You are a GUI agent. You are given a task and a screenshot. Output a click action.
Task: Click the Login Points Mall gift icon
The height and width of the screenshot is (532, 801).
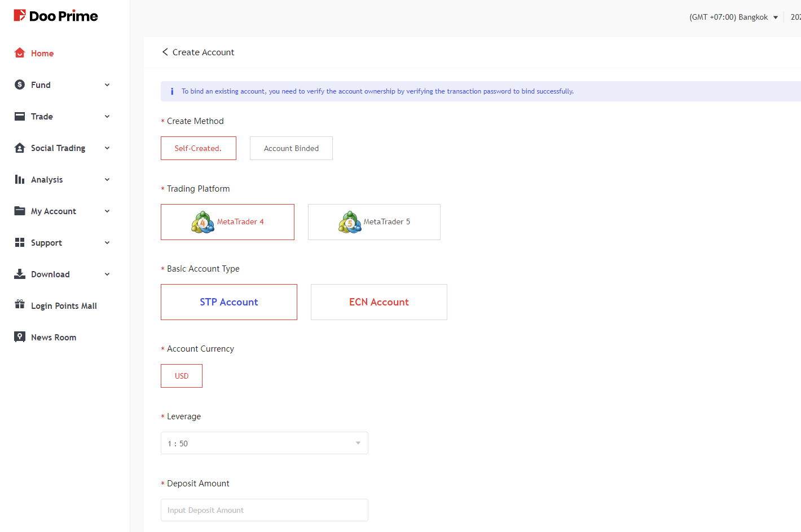(x=20, y=304)
